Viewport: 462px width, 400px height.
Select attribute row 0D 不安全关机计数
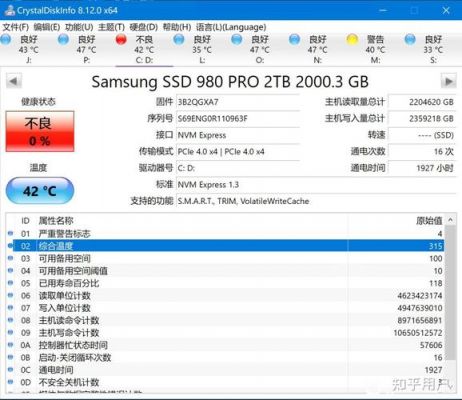click(x=226, y=382)
